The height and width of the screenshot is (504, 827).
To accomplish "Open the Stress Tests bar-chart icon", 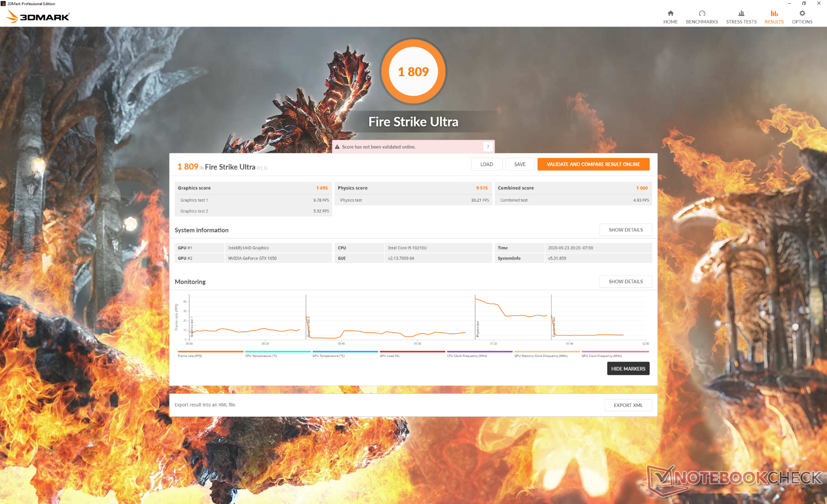I will pyautogui.click(x=741, y=13).
